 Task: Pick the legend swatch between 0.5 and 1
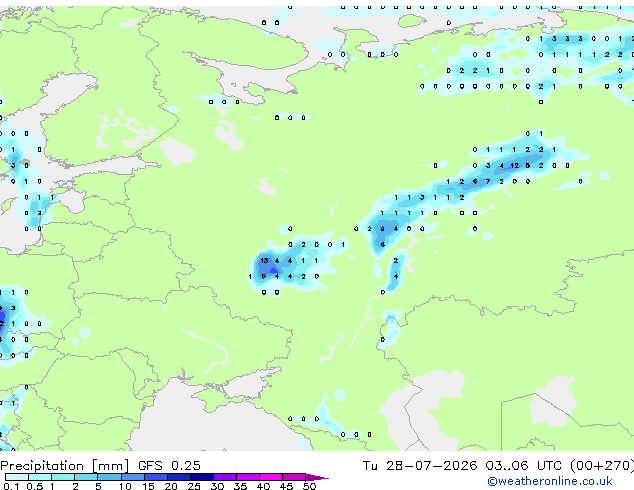click(40, 477)
